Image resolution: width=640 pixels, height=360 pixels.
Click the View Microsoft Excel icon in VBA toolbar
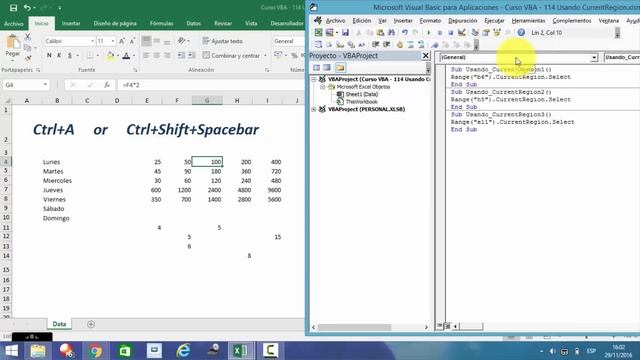point(318,33)
